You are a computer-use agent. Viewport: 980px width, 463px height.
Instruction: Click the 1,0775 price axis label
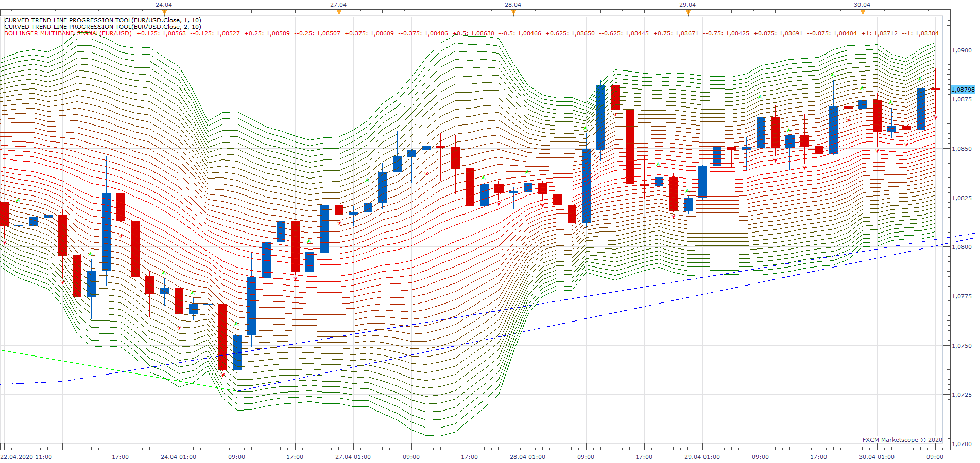pos(962,296)
